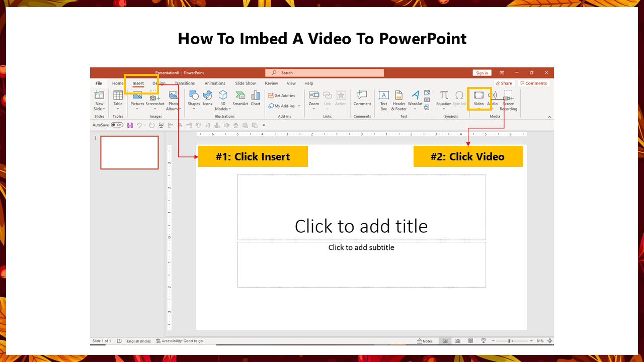Insert Icons from the Illustrations group
The height and width of the screenshot is (362, 644).
click(x=207, y=98)
